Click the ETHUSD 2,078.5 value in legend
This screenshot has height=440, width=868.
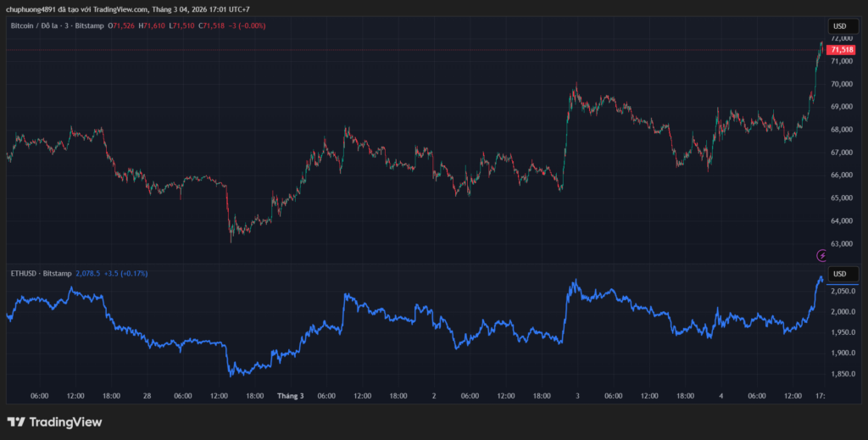pyautogui.click(x=88, y=274)
